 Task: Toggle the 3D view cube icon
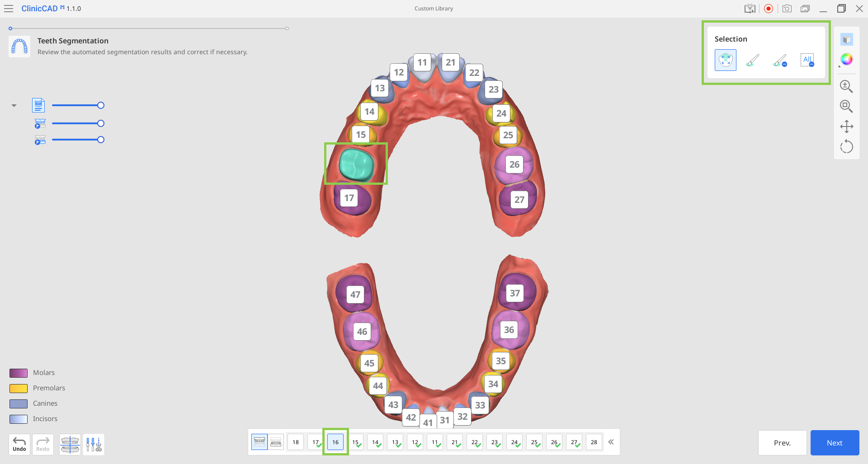pos(846,40)
